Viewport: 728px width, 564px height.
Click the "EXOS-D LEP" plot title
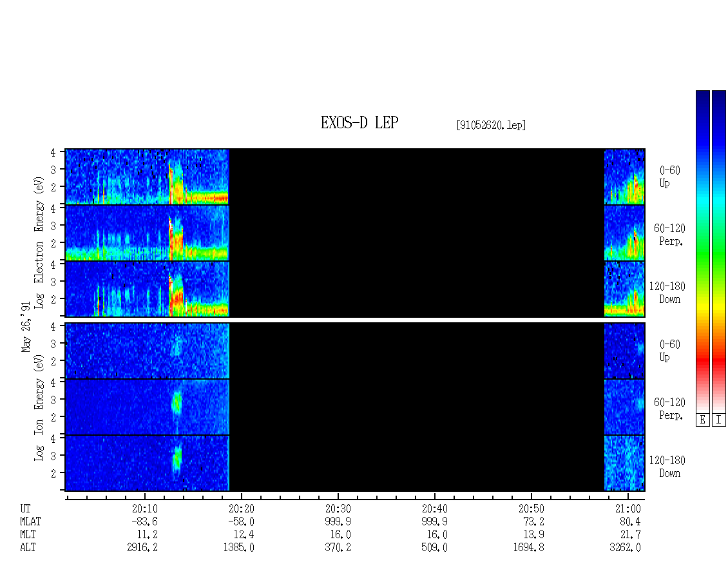tap(359, 122)
